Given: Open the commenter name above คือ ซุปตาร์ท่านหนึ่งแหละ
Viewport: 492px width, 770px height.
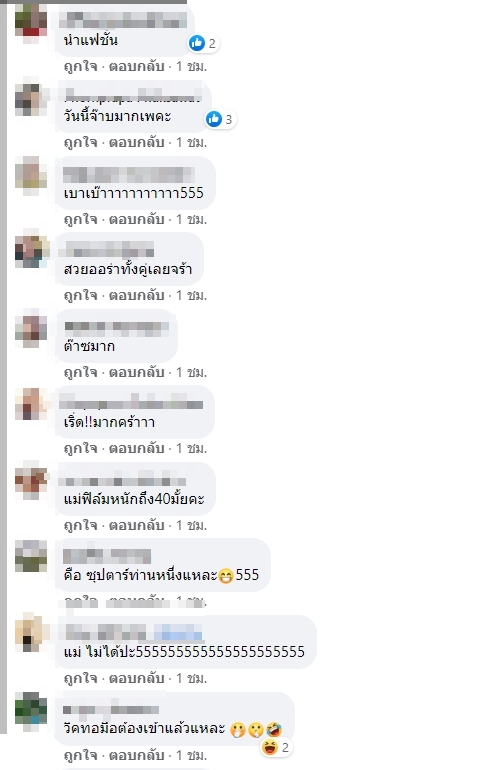Looking at the screenshot, I should (107, 556).
